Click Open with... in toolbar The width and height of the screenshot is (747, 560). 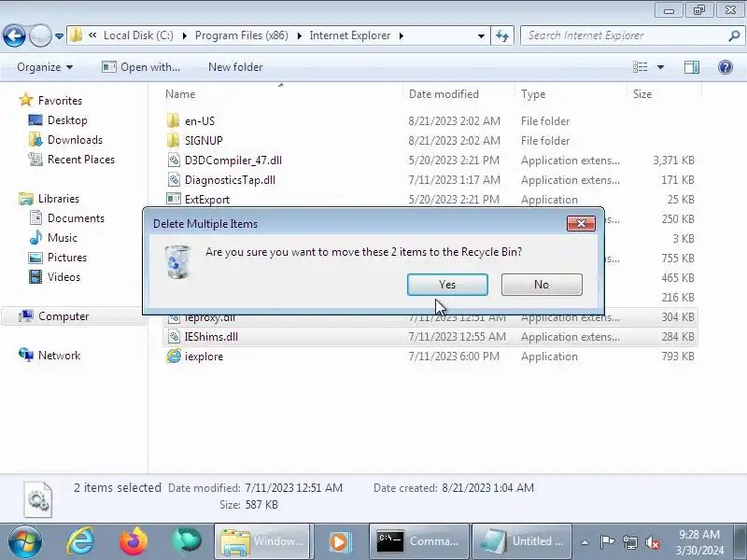[141, 67]
